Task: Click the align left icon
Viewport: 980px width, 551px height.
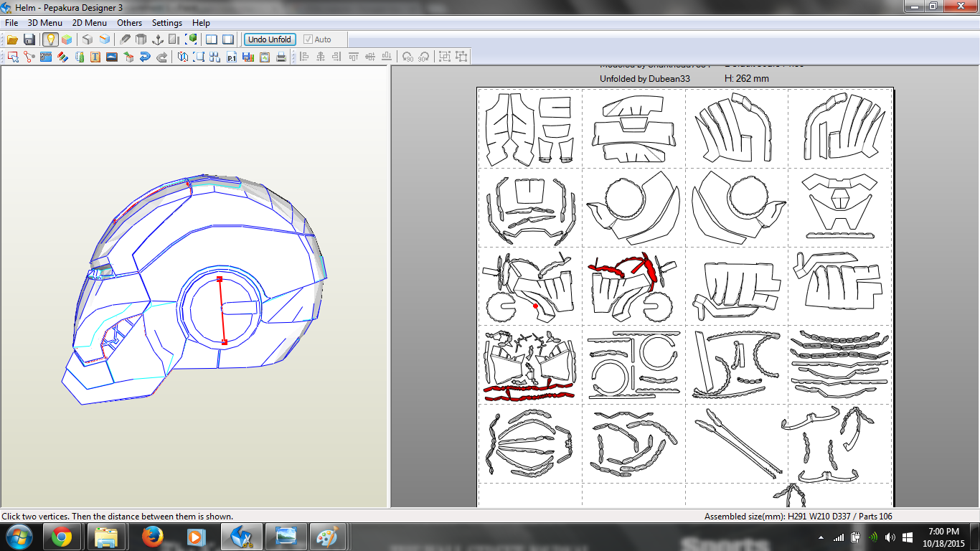Action: [x=303, y=57]
